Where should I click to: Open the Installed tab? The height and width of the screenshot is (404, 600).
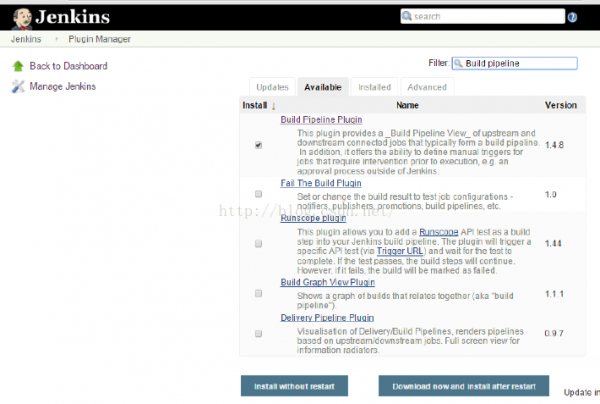pyautogui.click(x=375, y=87)
